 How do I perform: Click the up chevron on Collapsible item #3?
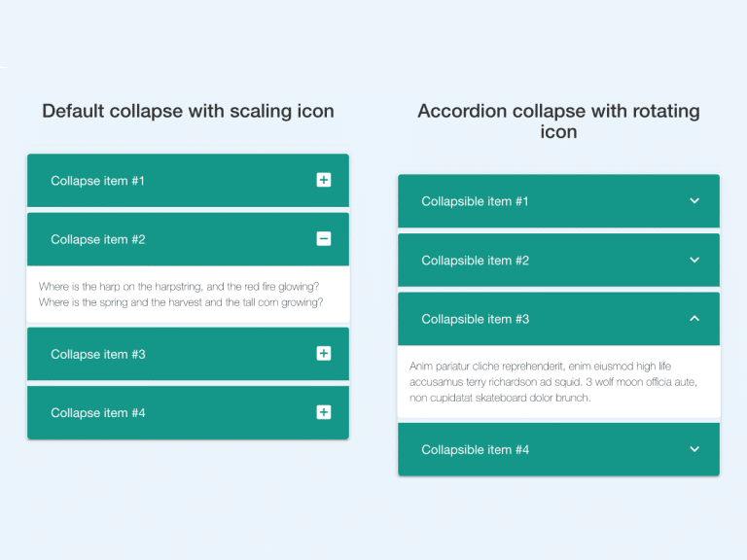click(x=694, y=319)
